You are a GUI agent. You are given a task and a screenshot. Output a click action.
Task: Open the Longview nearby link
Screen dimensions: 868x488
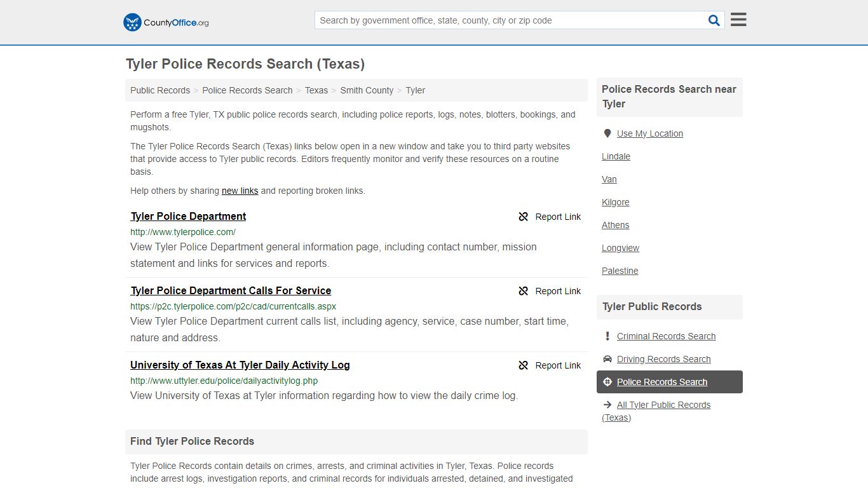click(621, 248)
